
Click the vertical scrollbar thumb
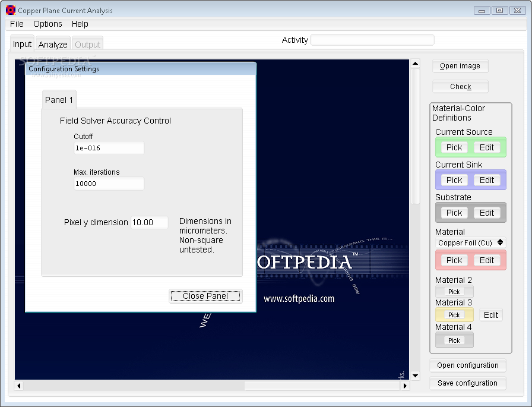[x=415, y=136]
